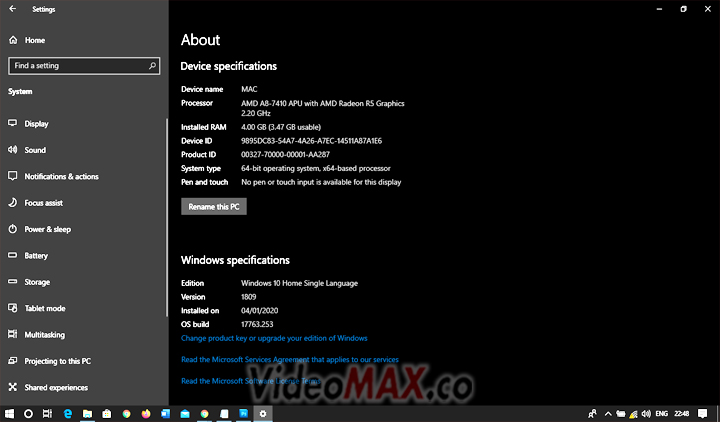Select Battery in the sidebar

pyautogui.click(x=36, y=256)
